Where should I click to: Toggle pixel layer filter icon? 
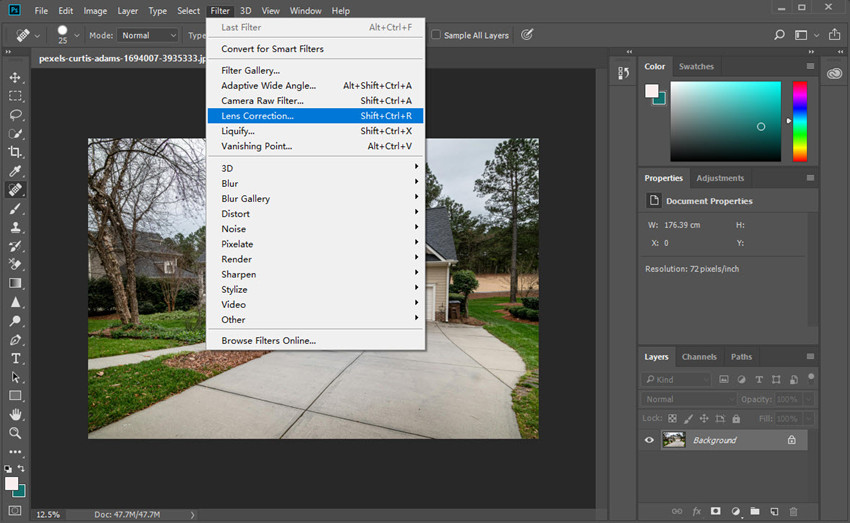click(724, 379)
